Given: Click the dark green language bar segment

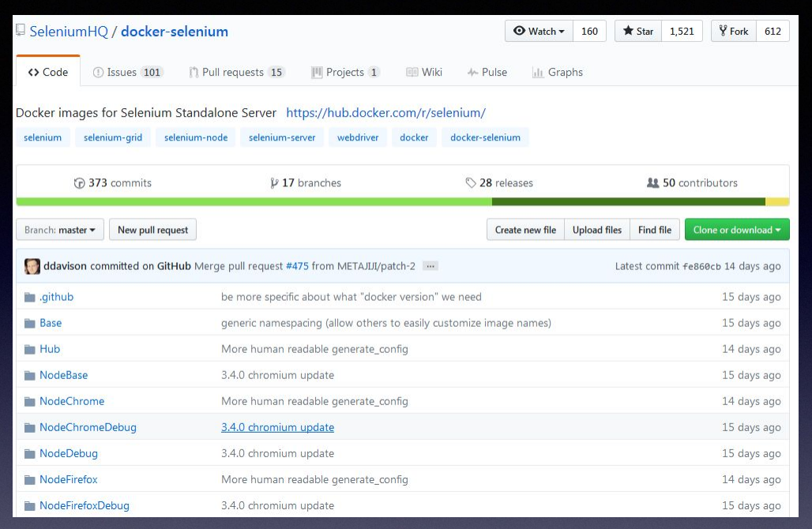Looking at the screenshot, I should pos(629,201).
